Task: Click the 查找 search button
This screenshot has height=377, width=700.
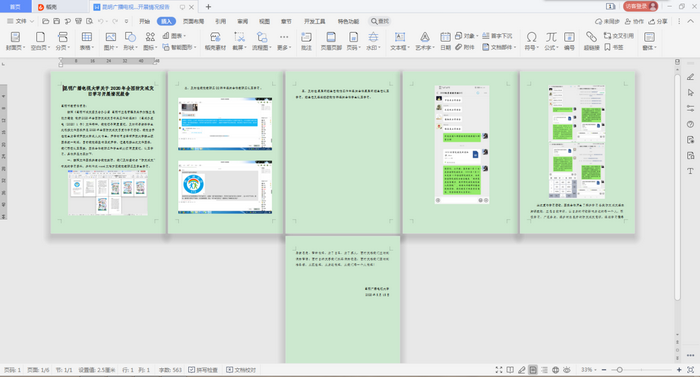Action: [380, 21]
